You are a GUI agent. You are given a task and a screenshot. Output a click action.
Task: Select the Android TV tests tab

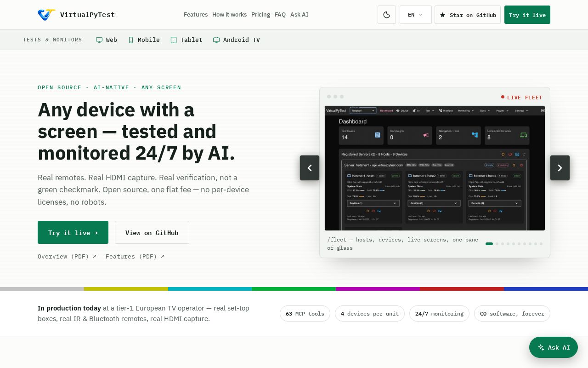coord(237,40)
